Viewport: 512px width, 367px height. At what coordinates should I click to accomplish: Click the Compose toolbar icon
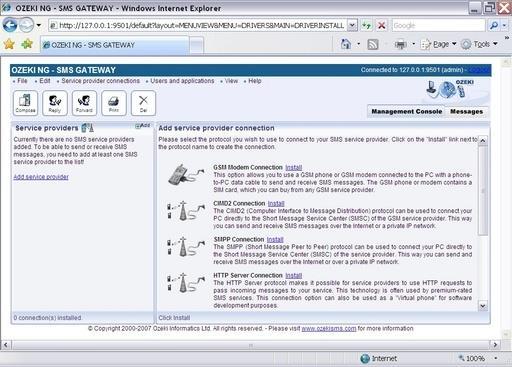[x=25, y=103]
